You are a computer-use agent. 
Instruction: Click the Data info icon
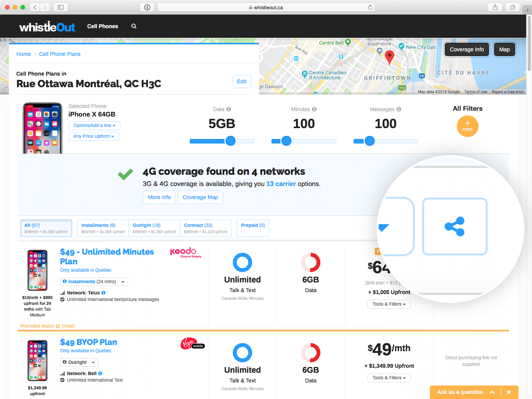[x=229, y=109]
